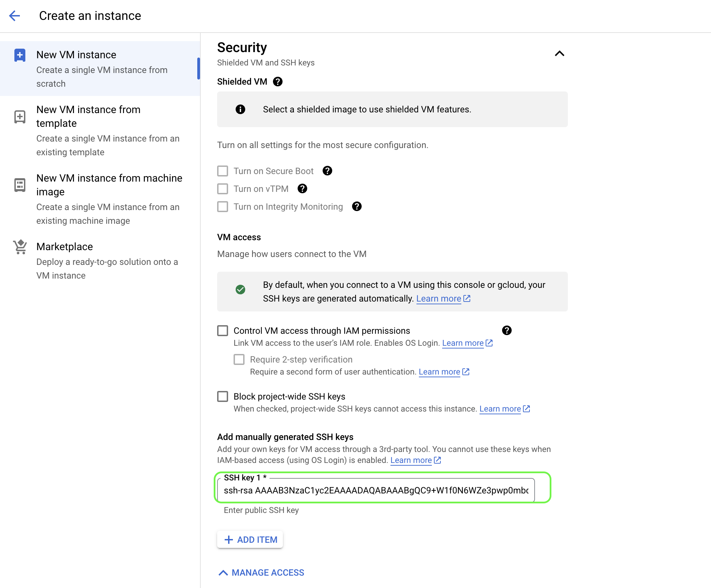Click the Shielded VM help icon

click(278, 82)
